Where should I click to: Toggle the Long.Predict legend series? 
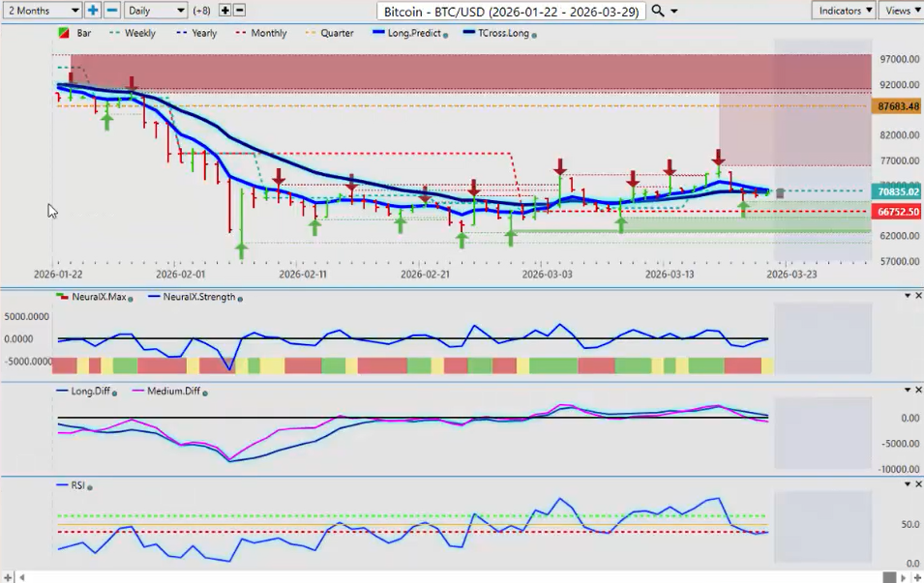pos(407,33)
